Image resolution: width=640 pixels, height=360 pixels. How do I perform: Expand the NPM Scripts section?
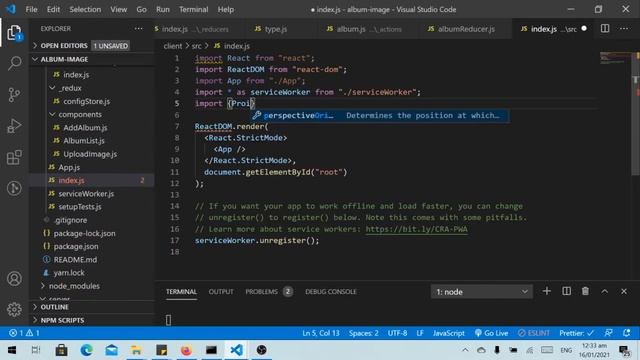[91, 320]
